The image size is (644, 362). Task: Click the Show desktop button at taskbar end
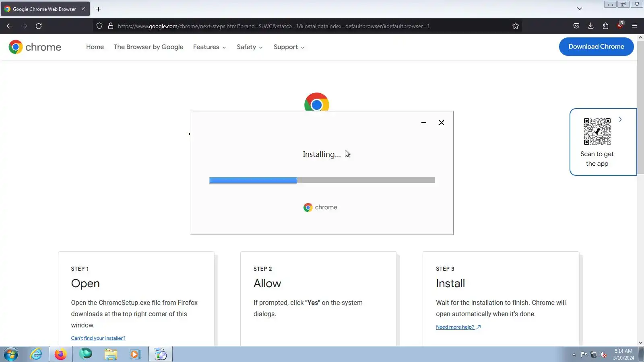pyautogui.click(x=641, y=354)
